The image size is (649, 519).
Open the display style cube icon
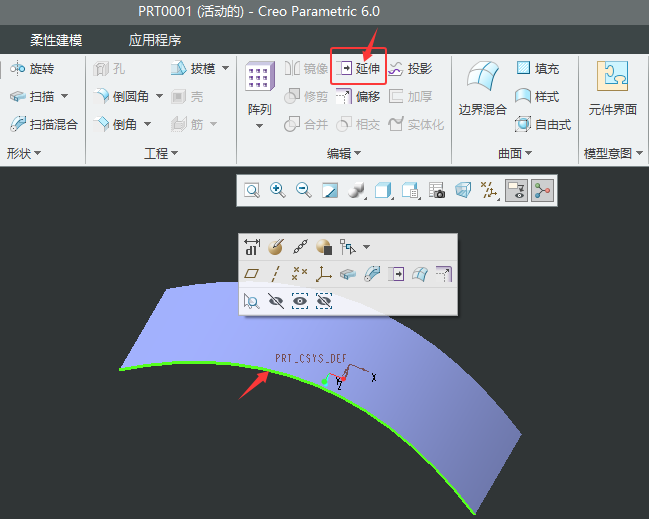coord(383,191)
